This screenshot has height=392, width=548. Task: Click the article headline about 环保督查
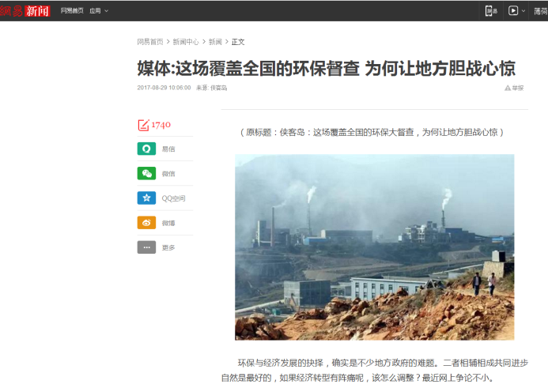click(326, 68)
